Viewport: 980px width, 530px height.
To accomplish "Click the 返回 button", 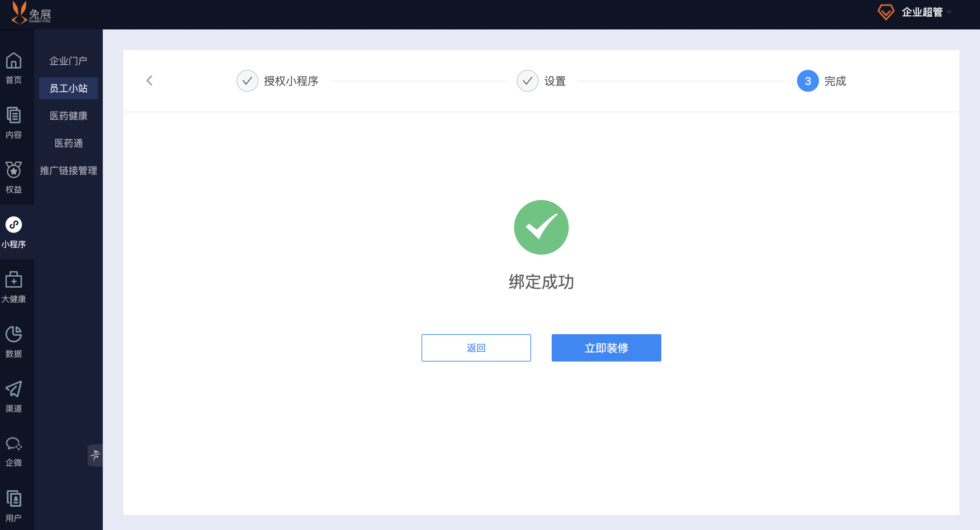I will click(x=476, y=348).
